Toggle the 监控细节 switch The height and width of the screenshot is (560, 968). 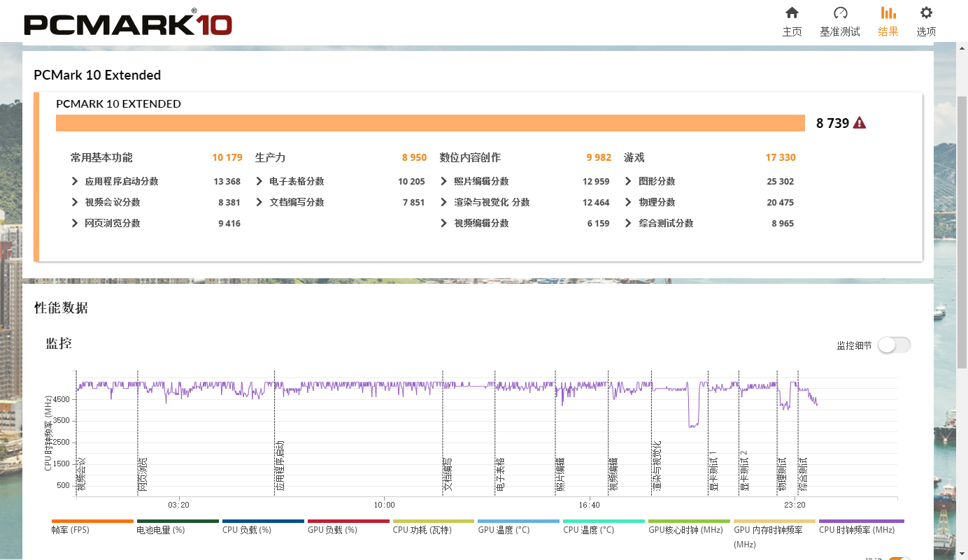pos(895,345)
